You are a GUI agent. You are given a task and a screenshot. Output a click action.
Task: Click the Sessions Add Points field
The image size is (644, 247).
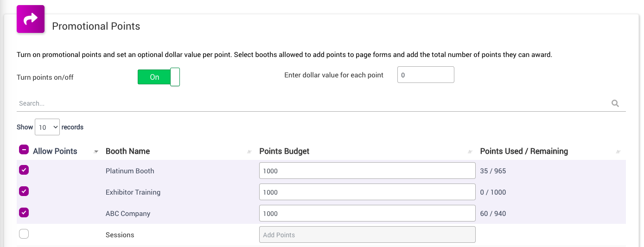click(x=367, y=234)
